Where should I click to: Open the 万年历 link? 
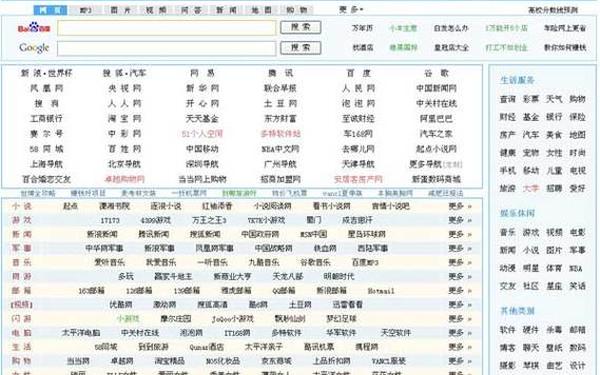(x=362, y=28)
